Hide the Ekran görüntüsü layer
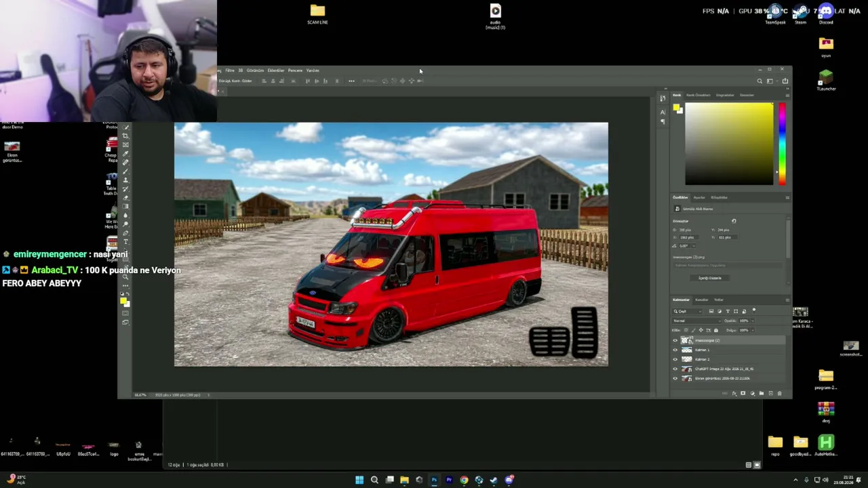 point(675,378)
